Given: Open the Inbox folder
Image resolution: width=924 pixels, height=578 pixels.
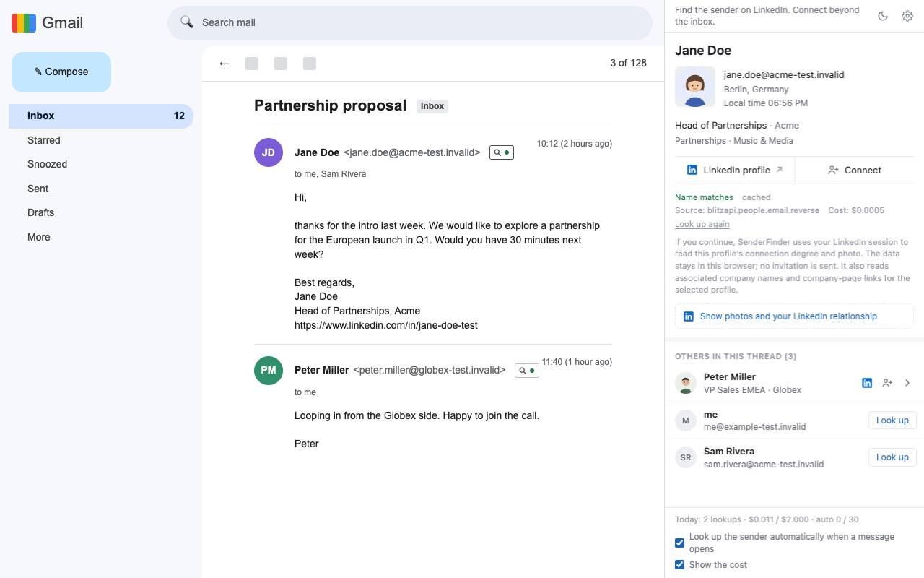Looking at the screenshot, I should 101,116.
